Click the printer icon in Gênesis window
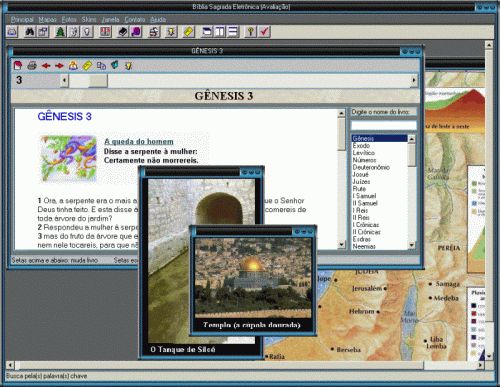500x387 pixels. pos(32,66)
